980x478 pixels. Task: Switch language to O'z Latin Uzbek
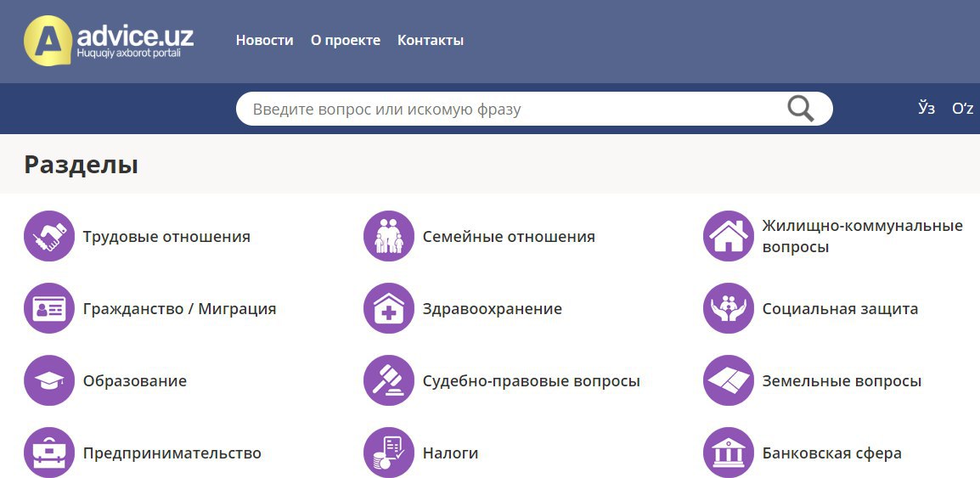coord(962,109)
